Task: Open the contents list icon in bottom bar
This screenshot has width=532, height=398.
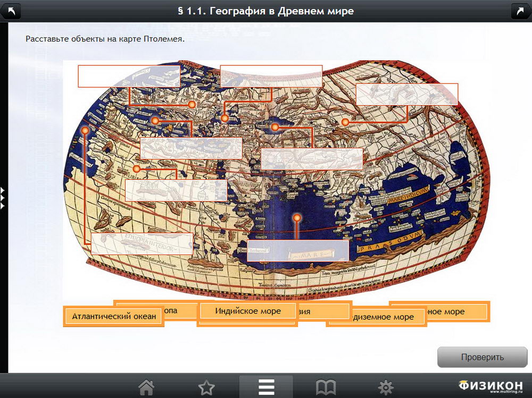Action: (266, 387)
